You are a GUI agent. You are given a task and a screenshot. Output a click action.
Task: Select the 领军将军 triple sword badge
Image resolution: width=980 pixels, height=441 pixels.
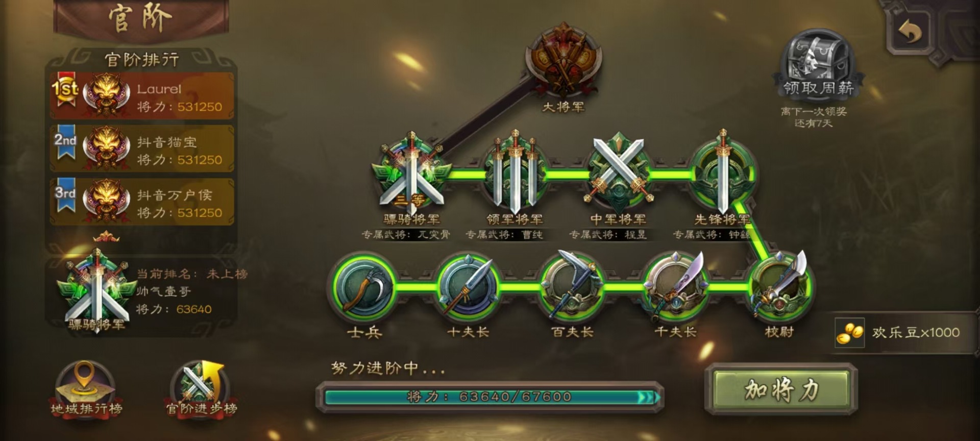pos(515,173)
